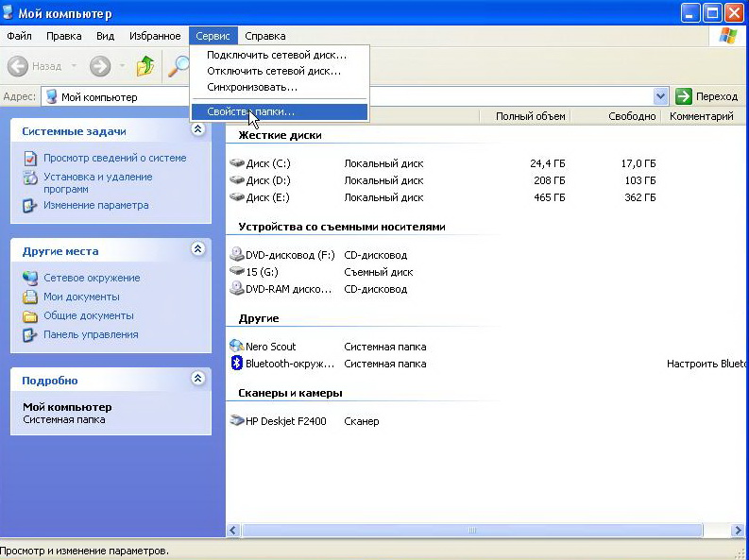Click the Сетевое окружение icon

(30, 278)
